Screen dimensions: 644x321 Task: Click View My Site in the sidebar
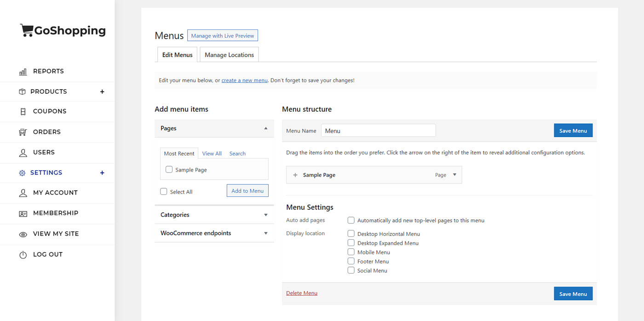click(x=56, y=234)
